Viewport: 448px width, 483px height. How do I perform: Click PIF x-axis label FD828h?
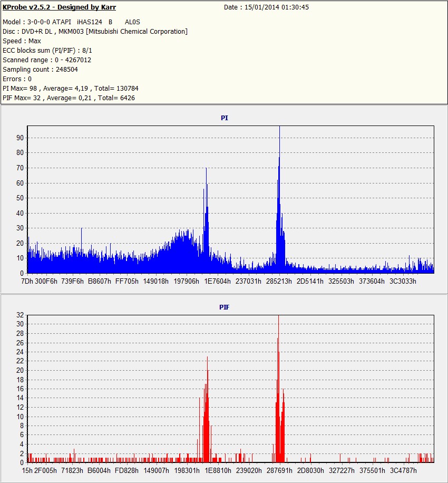[x=126, y=471]
